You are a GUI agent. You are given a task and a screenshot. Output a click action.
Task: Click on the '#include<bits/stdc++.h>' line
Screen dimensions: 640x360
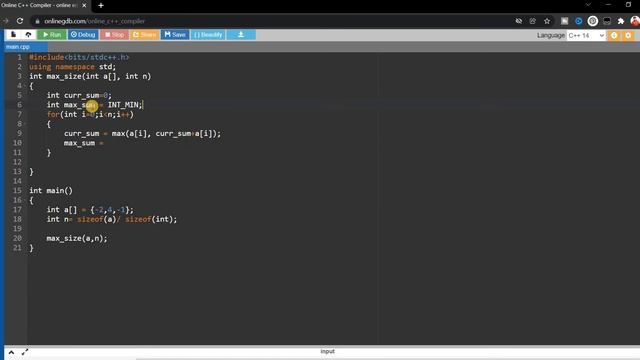click(79, 57)
